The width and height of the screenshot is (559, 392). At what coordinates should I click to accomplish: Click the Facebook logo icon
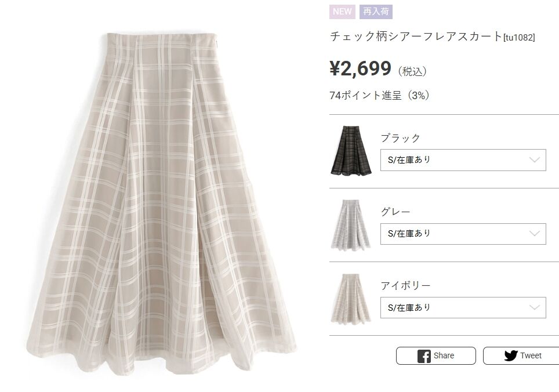[x=424, y=356]
